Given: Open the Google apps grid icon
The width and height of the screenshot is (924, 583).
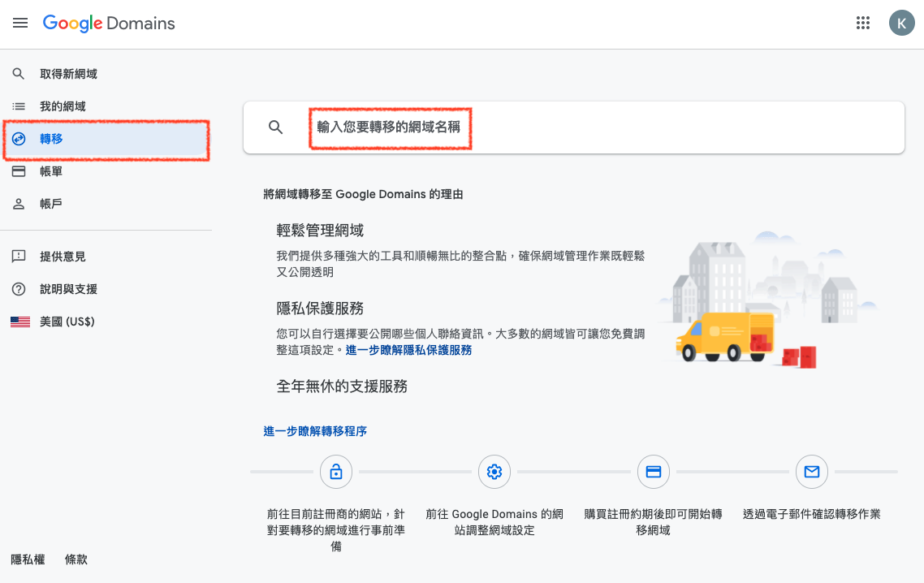Looking at the screenshot, I should pos(863,23).
